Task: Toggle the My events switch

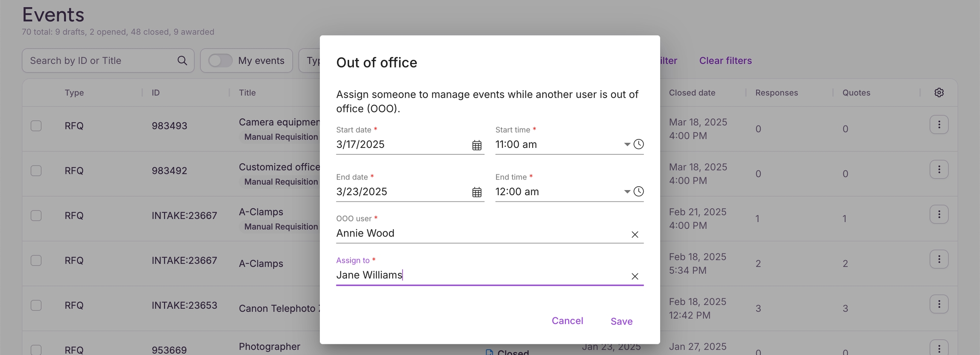Action: coord(220,61)
